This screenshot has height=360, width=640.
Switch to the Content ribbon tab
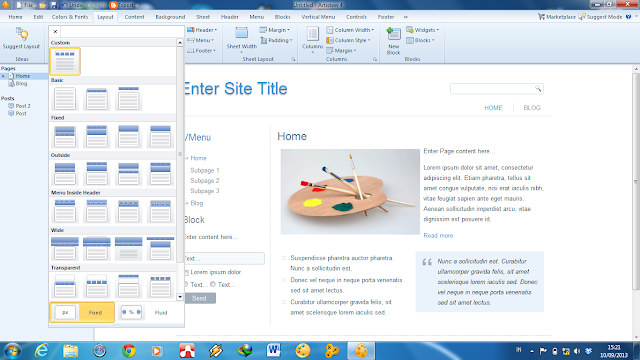(134, 17)
